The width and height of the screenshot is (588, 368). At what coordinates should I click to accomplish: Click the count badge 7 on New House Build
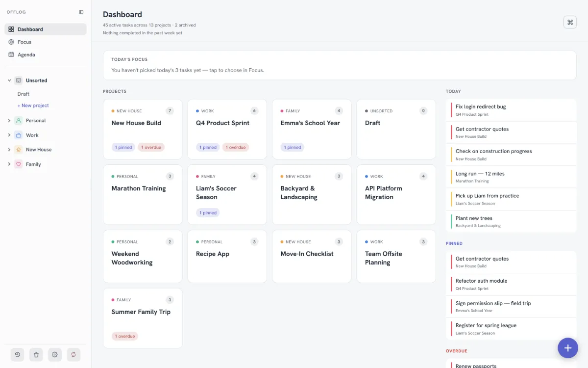pyautogui.click(x=170, y=111)
